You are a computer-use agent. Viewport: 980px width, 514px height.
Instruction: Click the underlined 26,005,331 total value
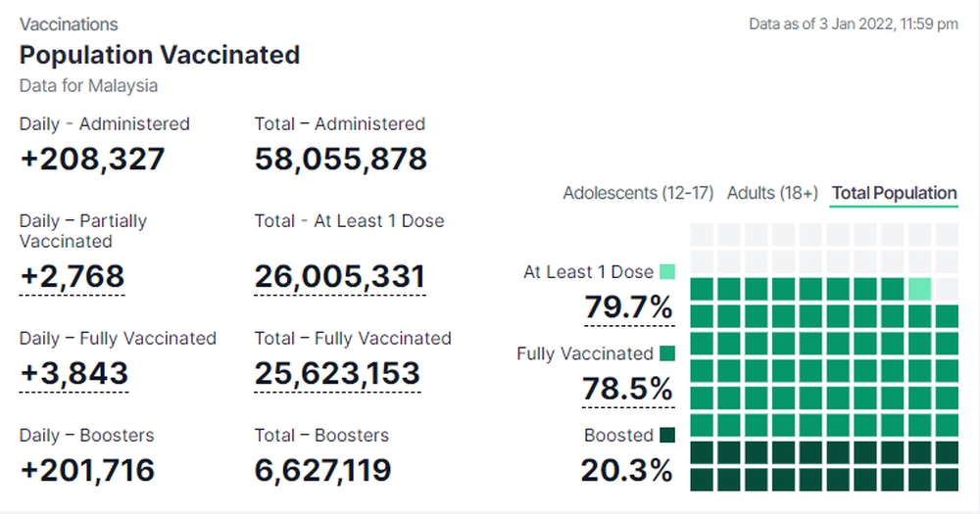[x=340, y=277]
